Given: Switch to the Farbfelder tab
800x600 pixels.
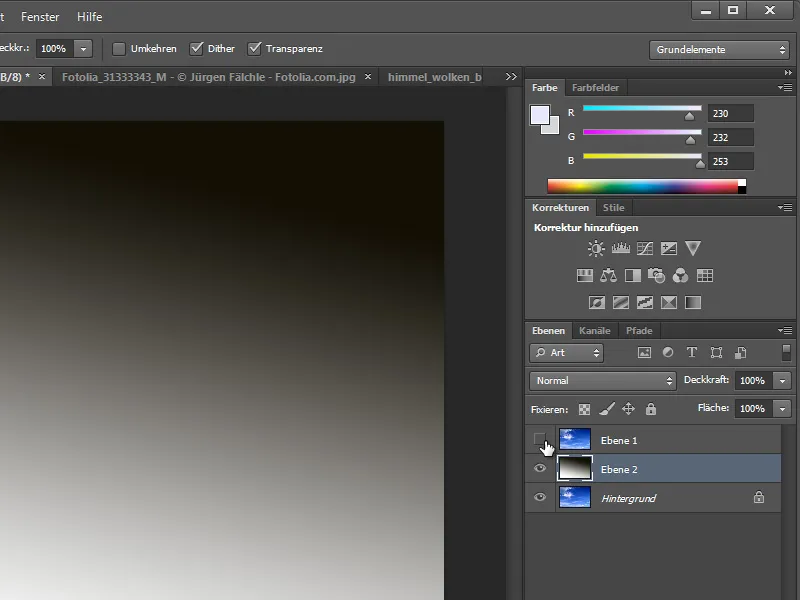Looking at the screenshot, I should click(595, 88).
